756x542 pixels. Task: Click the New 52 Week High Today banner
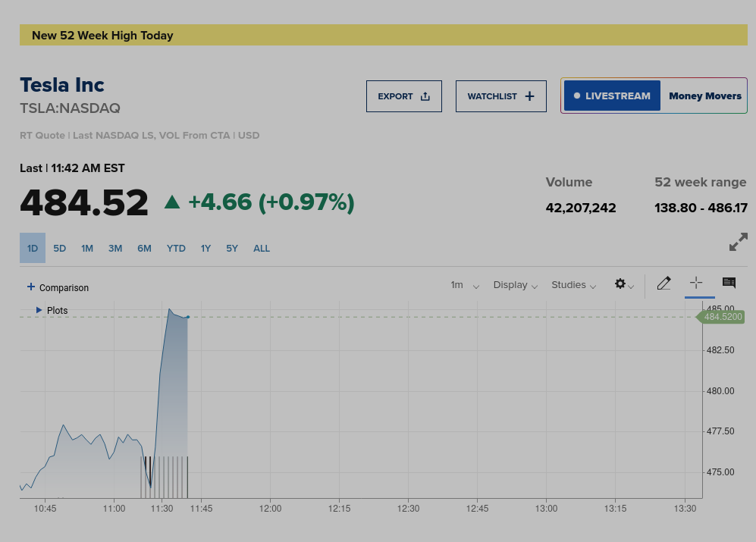coord(383,35)
